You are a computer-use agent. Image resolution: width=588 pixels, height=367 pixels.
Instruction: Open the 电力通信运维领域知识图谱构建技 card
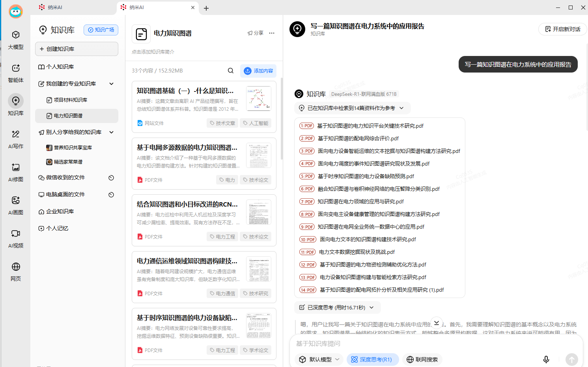204,277
